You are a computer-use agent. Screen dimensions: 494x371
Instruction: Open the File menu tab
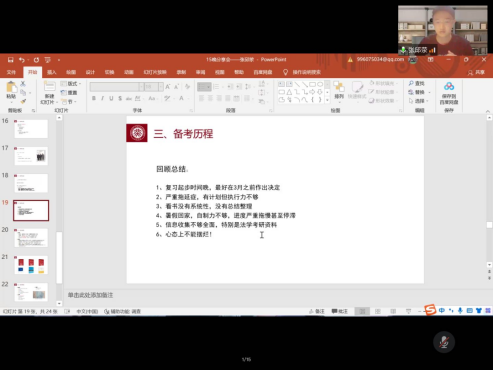(x=11, y=72)
